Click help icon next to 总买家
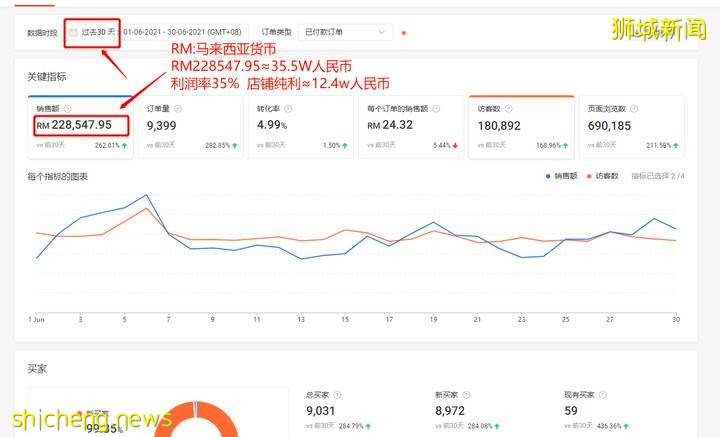Viewport: 720px width, 437px height. point(337,395)
